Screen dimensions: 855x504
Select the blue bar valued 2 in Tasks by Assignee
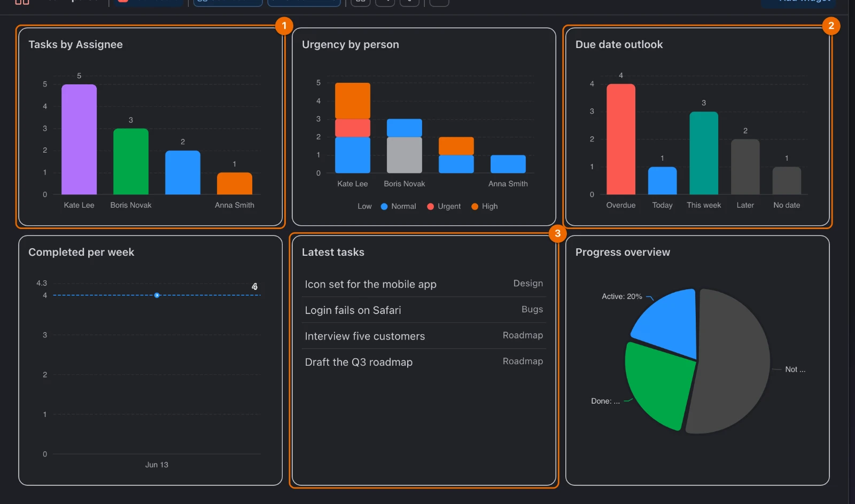tap(183, 172)
